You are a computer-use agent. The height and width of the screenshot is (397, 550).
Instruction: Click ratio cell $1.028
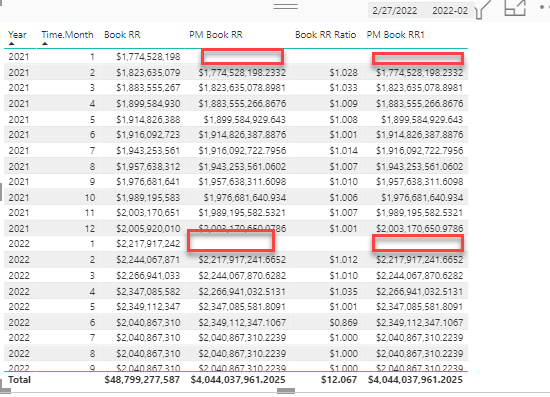343,73
